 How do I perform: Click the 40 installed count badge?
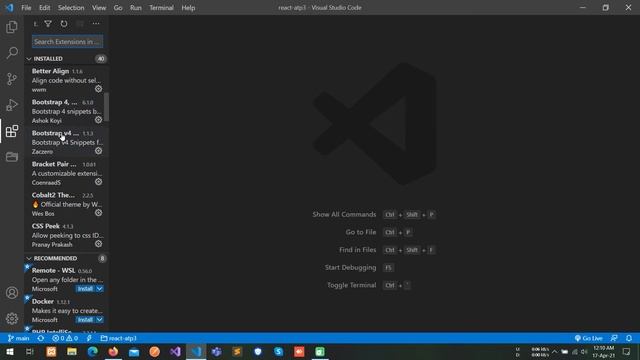click(x=100, y=59)
